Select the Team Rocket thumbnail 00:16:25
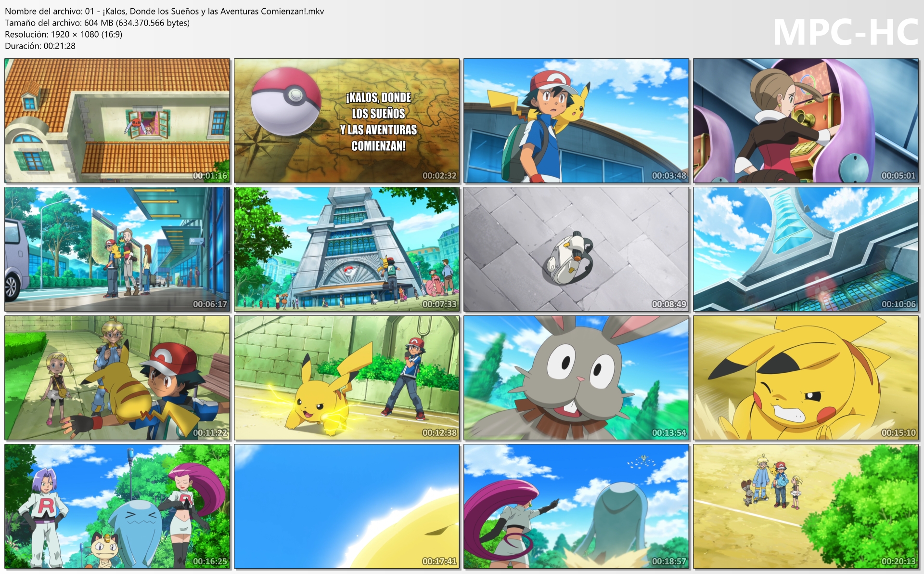Screen dimensions: 924x574 [117, 507]
